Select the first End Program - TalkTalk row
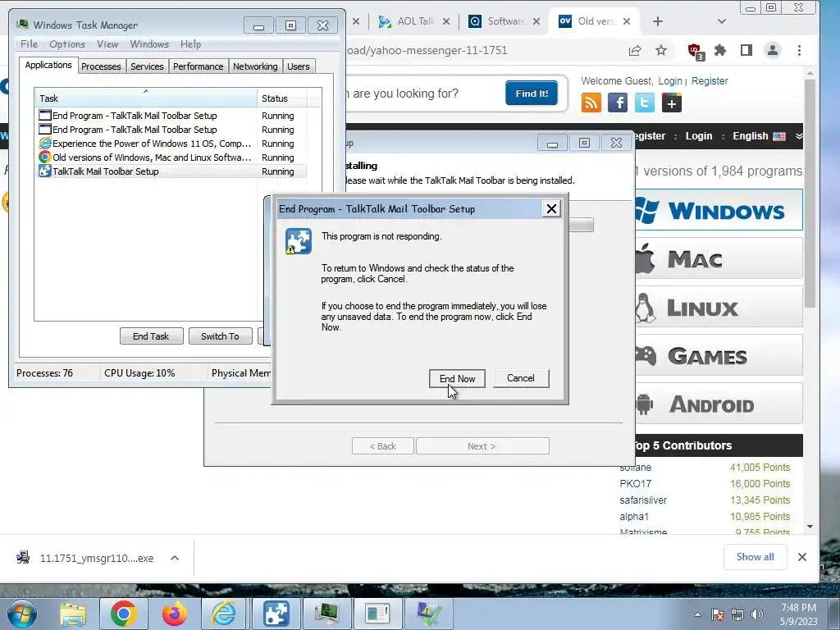Image resolution: width=840 pixels, height=630 pixels. [x=171, y=115]
